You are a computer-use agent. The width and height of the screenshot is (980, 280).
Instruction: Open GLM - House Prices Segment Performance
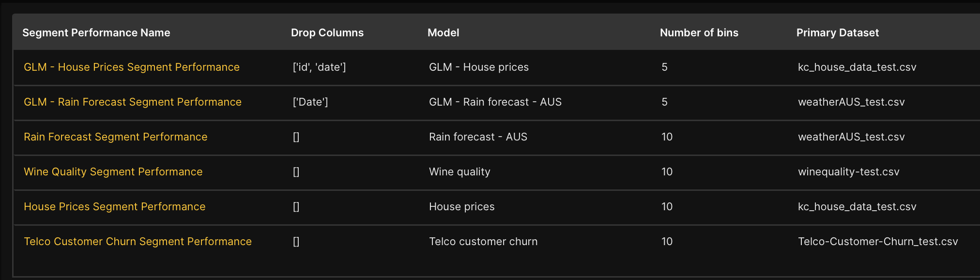[131, 67]
